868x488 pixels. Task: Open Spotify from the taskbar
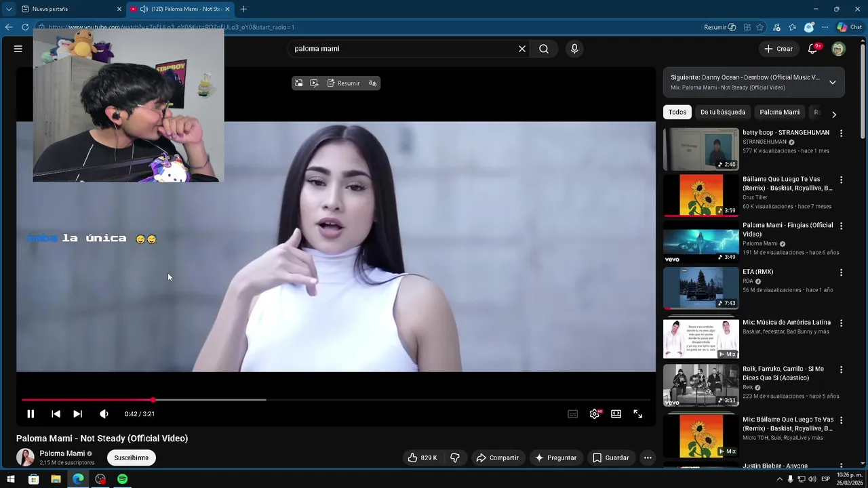point(123,479)
